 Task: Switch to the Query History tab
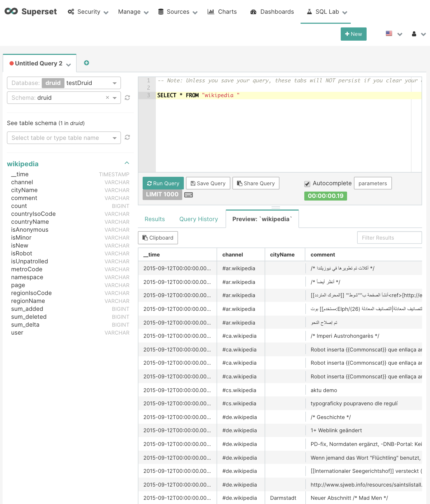click(x=199, y=219)
